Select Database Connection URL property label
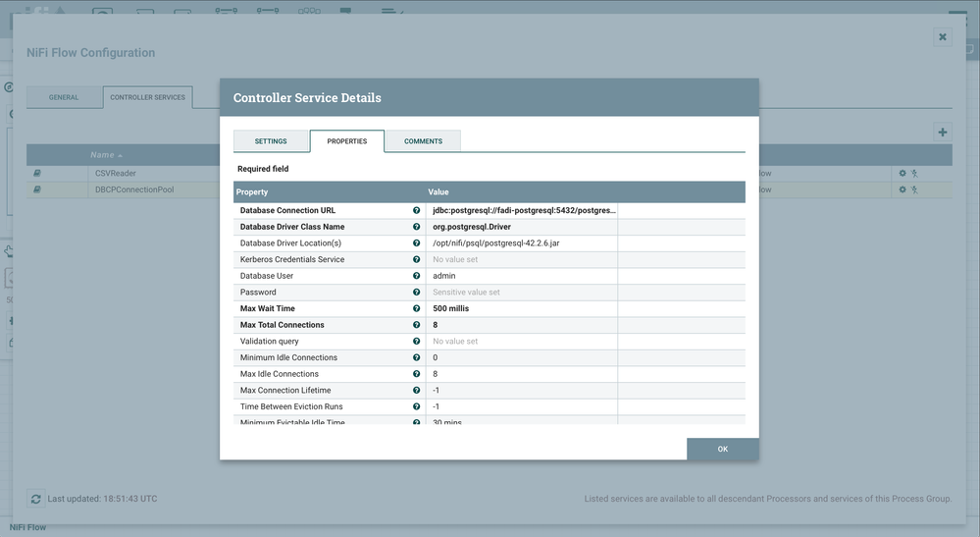Viewport: 980px width, 537px height. (287, 211)
